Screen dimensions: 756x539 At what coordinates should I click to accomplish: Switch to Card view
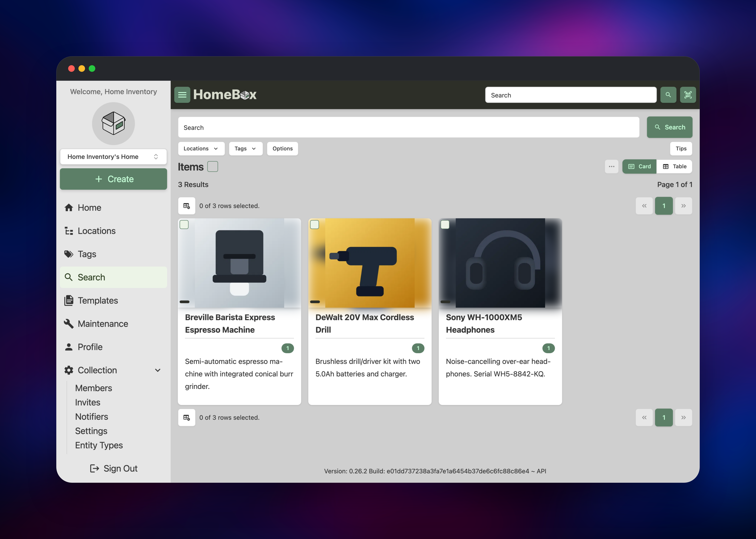639,167
